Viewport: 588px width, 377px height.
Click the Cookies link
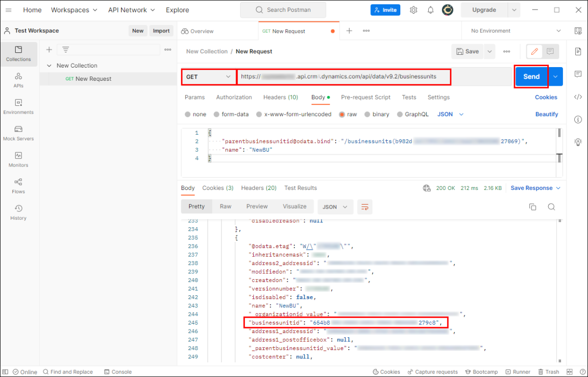click(546, 97)
